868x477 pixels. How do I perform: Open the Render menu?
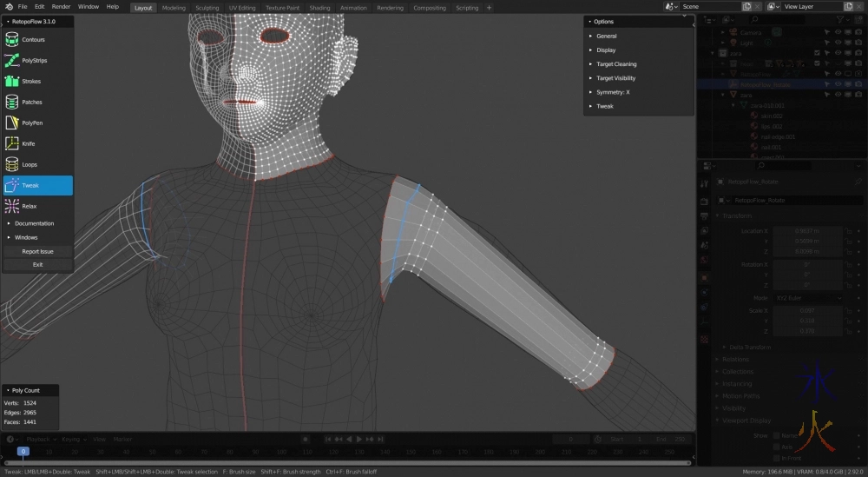[61, 7]
